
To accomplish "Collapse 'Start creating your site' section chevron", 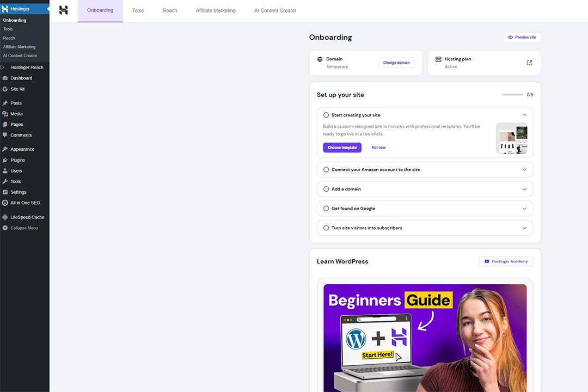I will [x=524, y=115].
